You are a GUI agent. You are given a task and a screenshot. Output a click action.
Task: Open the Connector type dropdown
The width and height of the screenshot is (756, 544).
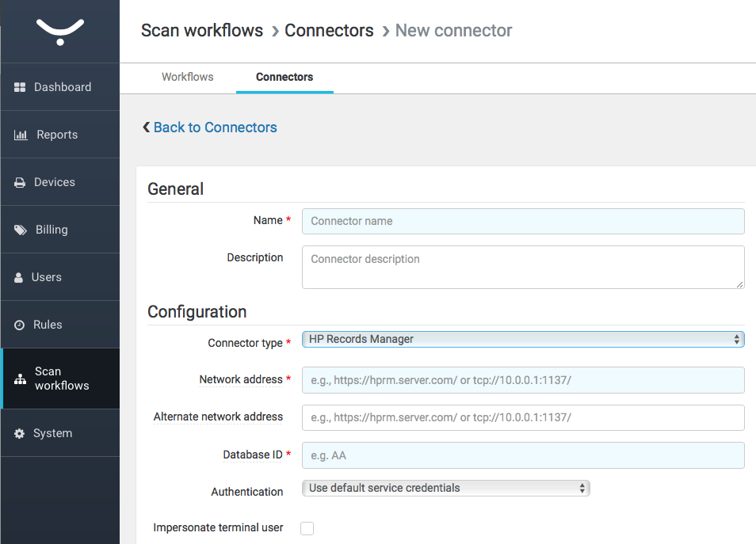(523, 340)
